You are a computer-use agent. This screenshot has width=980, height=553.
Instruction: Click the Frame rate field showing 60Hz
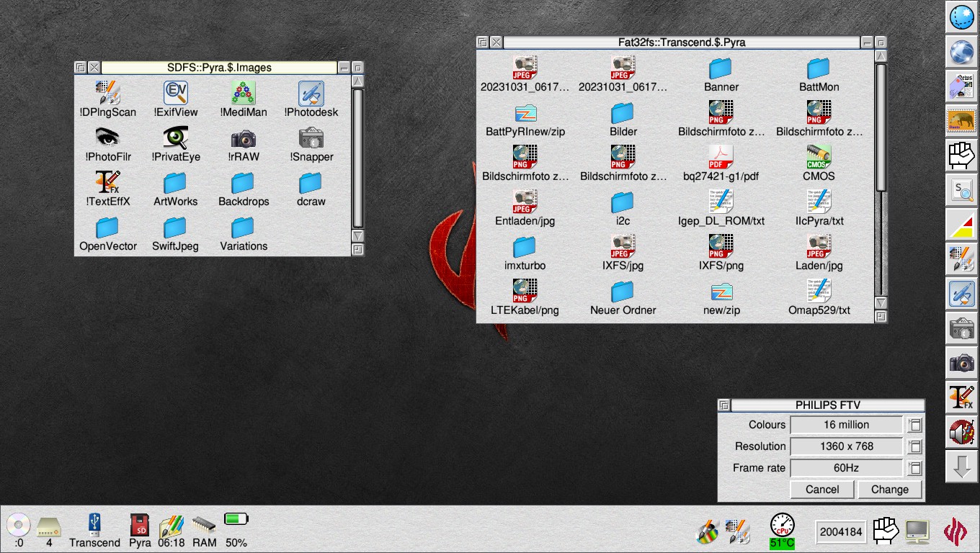pos(847,468)
